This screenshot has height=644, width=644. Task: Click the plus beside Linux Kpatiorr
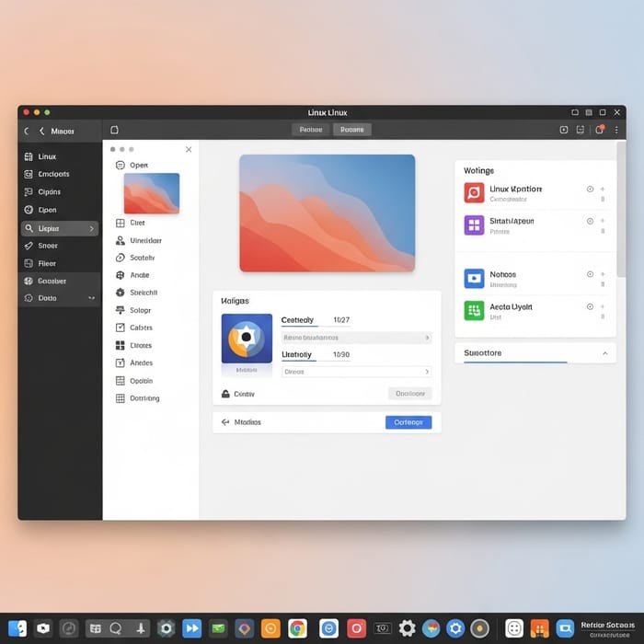[603, 189]
